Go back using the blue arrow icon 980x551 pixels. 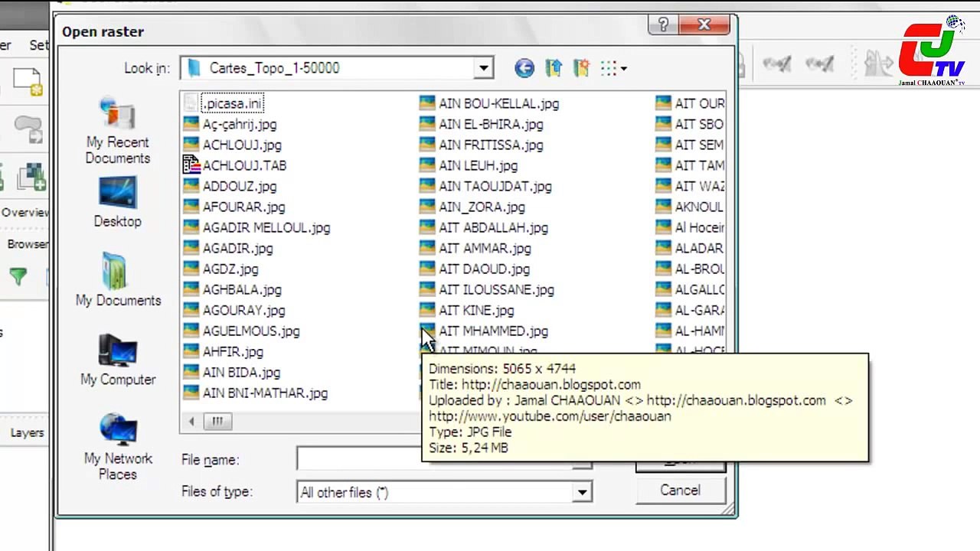524,68
